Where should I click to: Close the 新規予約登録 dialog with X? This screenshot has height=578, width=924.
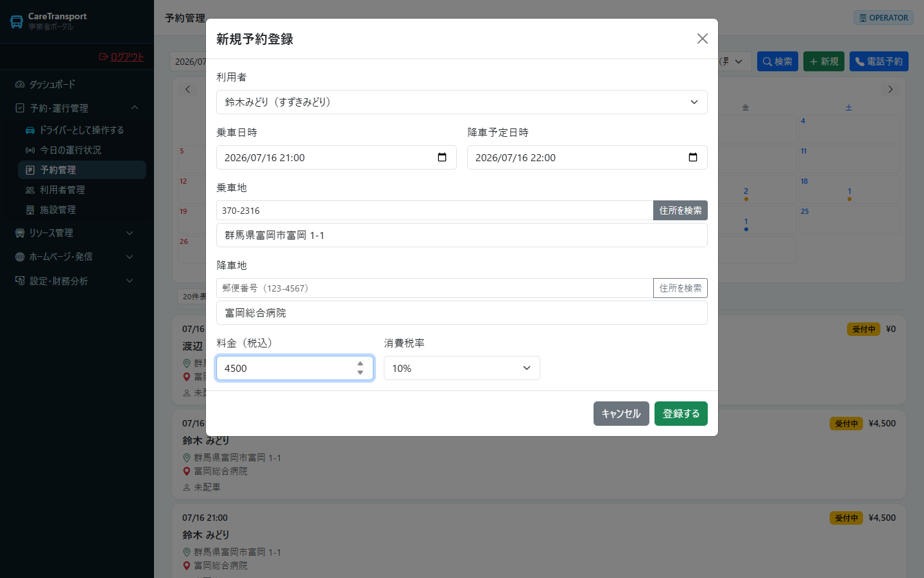click(x=703, y=39)
